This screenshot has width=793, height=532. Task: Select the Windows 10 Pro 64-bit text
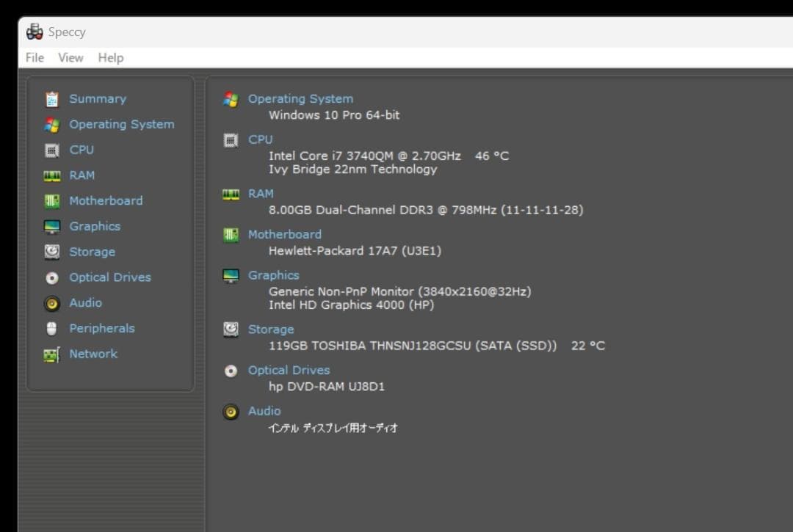pyautogui.click(x=334, y=114)
